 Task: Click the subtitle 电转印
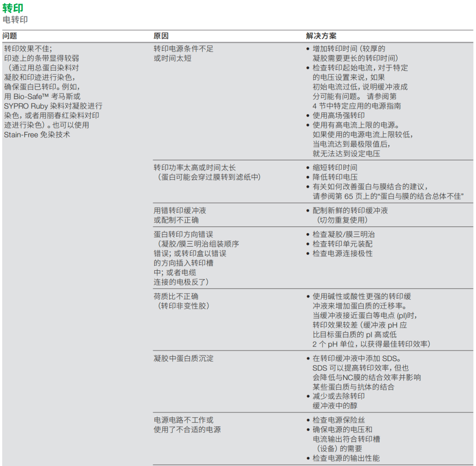pyautogui.click(x=15, y=20)
